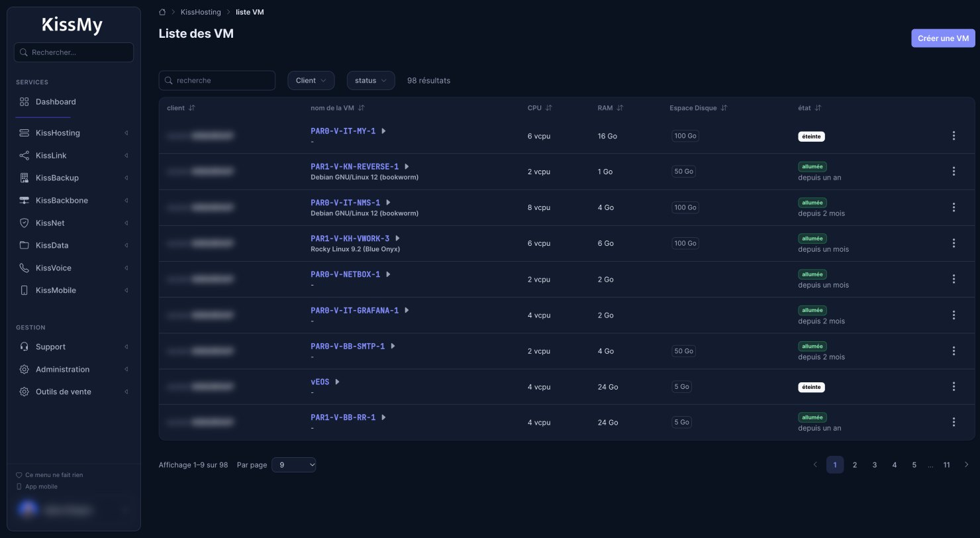980x538 pixels.
Task: Open actions menu for PAR0-V-IT-MY-1
Action: click(x=954, y=136)
